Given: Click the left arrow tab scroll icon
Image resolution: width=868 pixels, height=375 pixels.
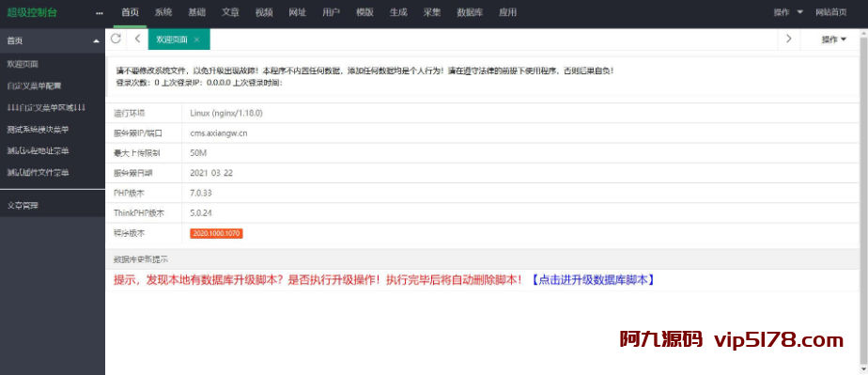Looking at the screenshot, I should click(138, 39).
